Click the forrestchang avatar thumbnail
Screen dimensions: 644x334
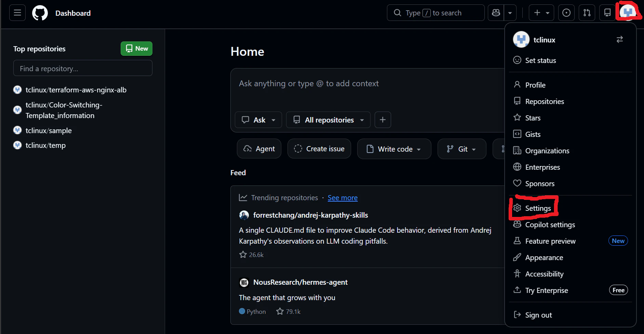tap(244, 215)
